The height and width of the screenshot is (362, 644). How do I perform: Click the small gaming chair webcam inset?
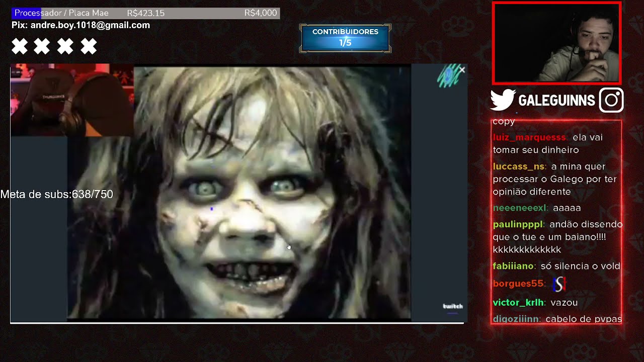click(x=72, y=100)
